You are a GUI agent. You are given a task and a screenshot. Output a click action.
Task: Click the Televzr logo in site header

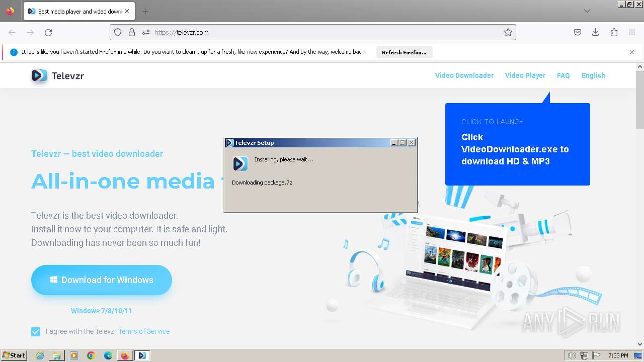(57, 75)
